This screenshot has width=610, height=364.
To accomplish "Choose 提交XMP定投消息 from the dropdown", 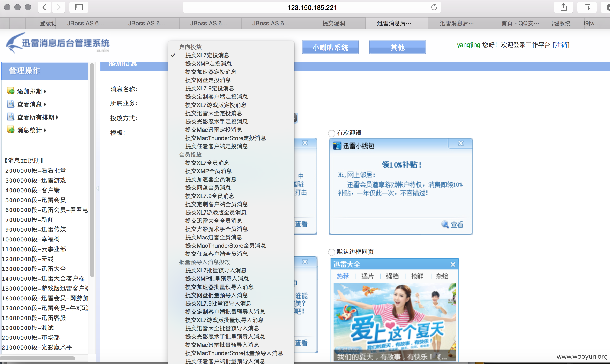I will [x=231, y=64].
